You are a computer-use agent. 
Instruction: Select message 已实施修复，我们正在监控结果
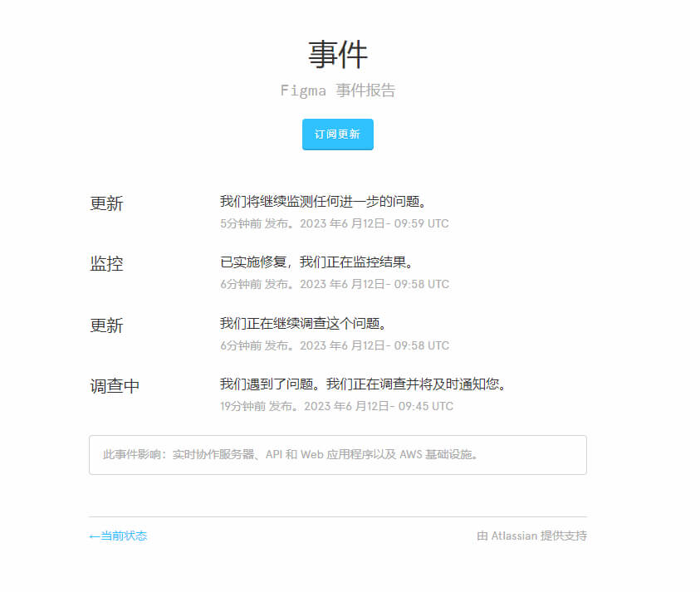pyautogui.click(x=316, y=263)
